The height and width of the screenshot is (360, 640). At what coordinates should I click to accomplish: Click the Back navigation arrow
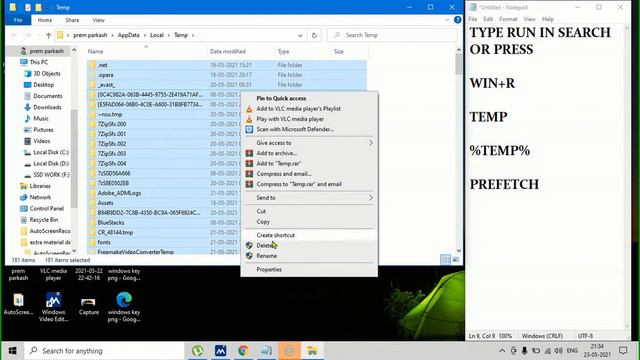click(14, 36)
